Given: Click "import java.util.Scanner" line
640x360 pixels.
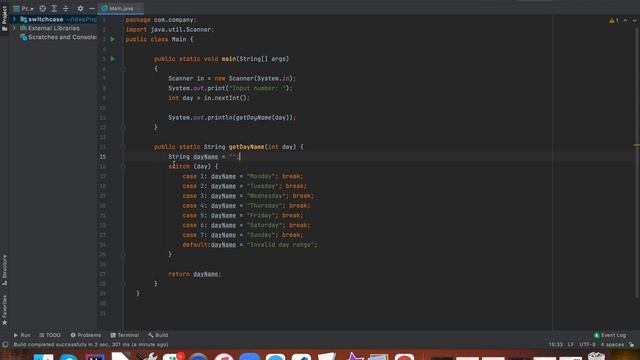Looking at the screenshot, I should (170, 29).
